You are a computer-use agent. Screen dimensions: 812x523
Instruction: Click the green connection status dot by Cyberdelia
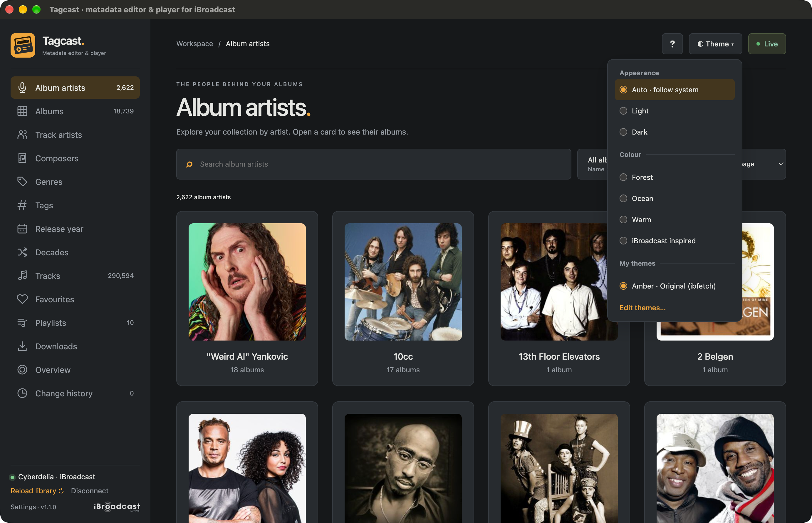coord(12,477)
